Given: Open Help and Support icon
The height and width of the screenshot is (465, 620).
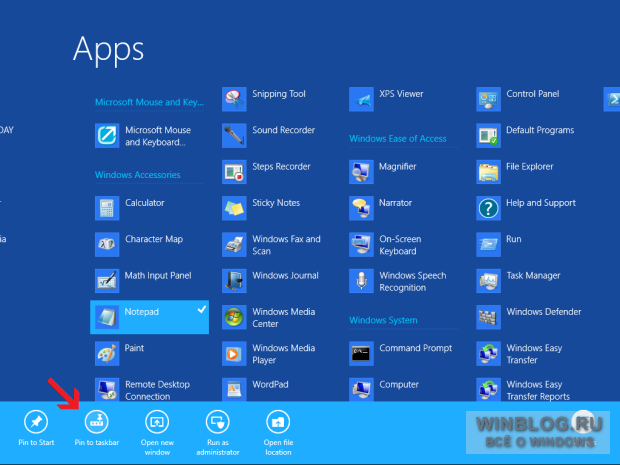Looking at the screenshot, I should pyautogui.click(x=489, y=208).
